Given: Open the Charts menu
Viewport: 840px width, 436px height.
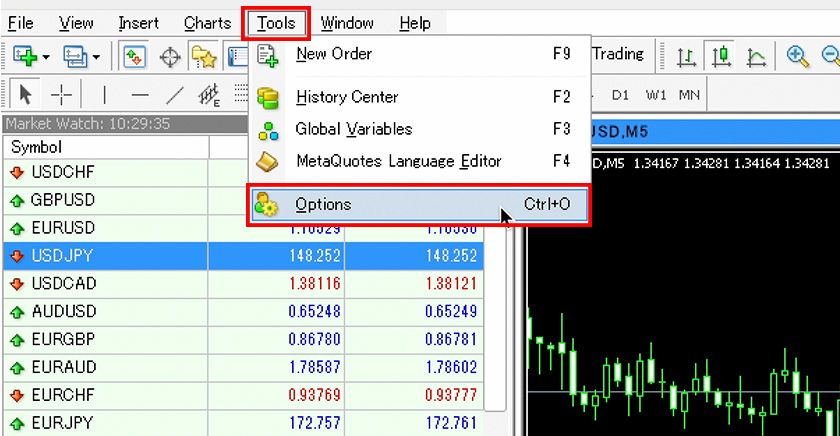Looking at the screenshot, I should 207,23.
